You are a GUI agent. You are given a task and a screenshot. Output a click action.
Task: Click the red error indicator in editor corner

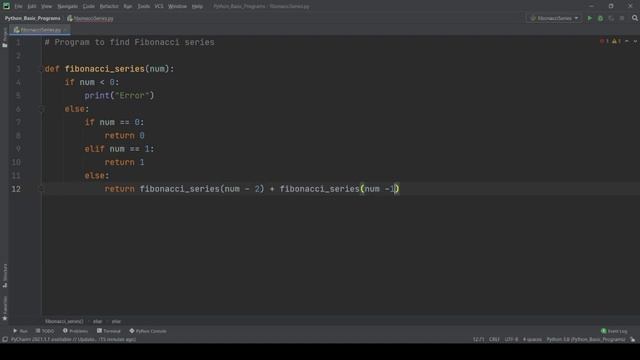point(604,41)
